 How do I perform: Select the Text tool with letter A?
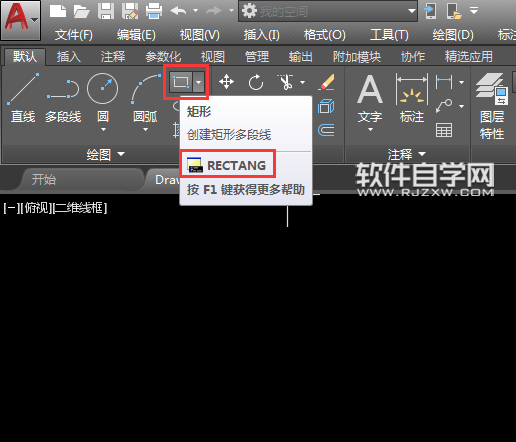click(x=370, y=99)
